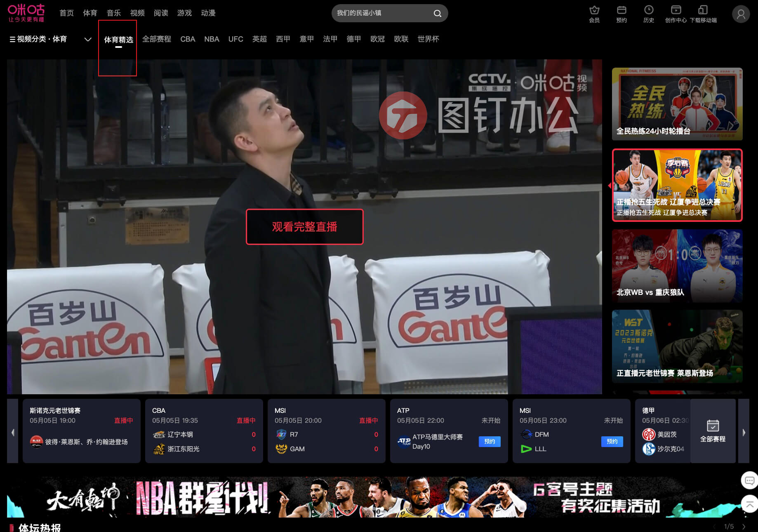
Task: Reserve the DFM vs LLL match
Action: point(612,442)
